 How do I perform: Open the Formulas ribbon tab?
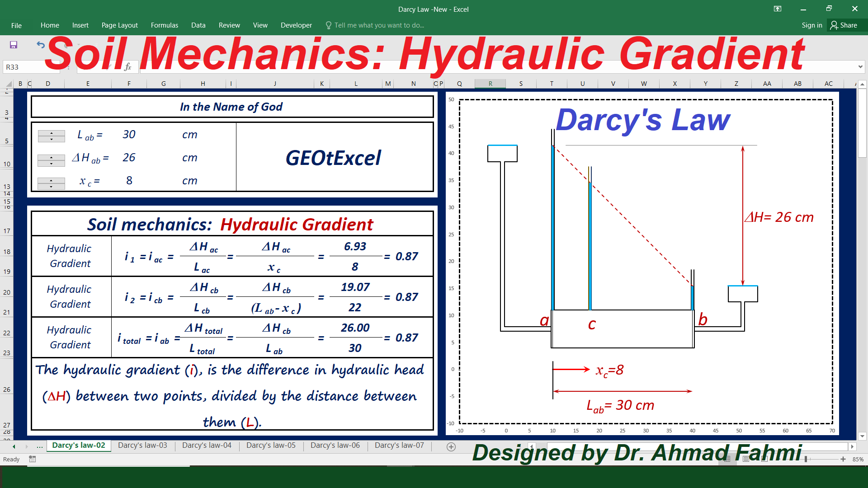tap(165, 25)
